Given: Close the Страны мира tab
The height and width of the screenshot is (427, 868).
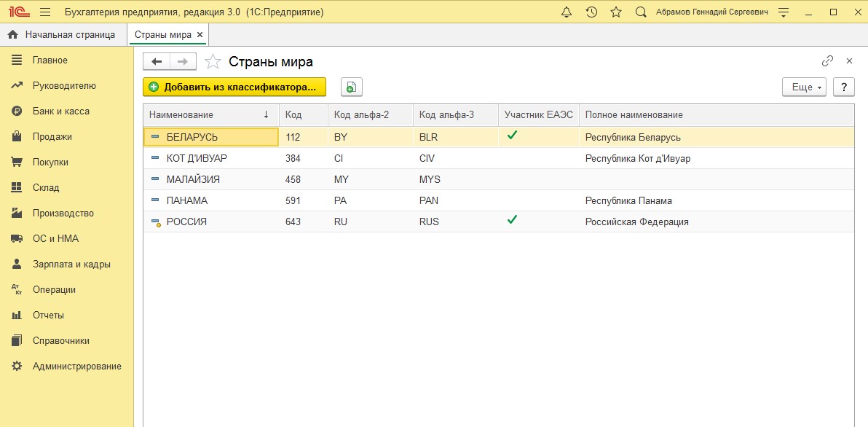Looking at the screenshot, I should pos(200,34).
